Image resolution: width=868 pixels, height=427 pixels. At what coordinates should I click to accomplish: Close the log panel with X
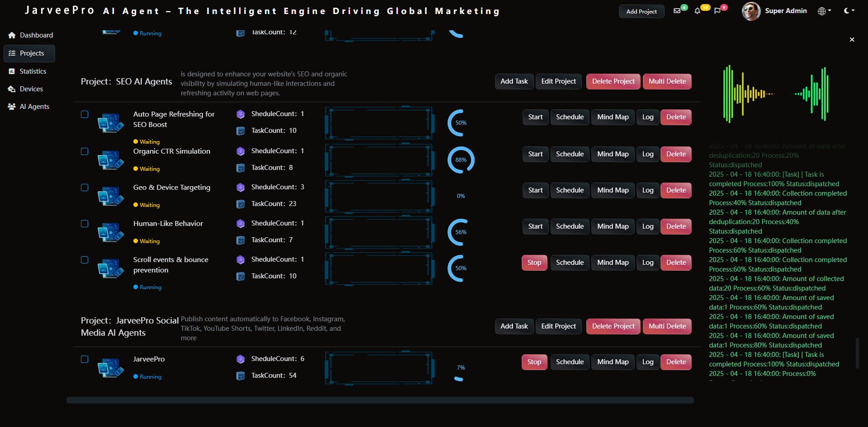tap(852, 40)
